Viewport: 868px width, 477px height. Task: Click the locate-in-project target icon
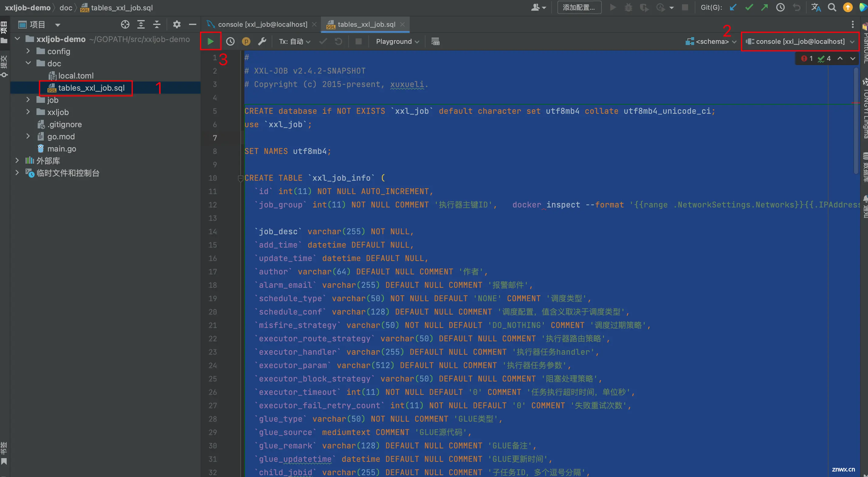click(125, 24)
